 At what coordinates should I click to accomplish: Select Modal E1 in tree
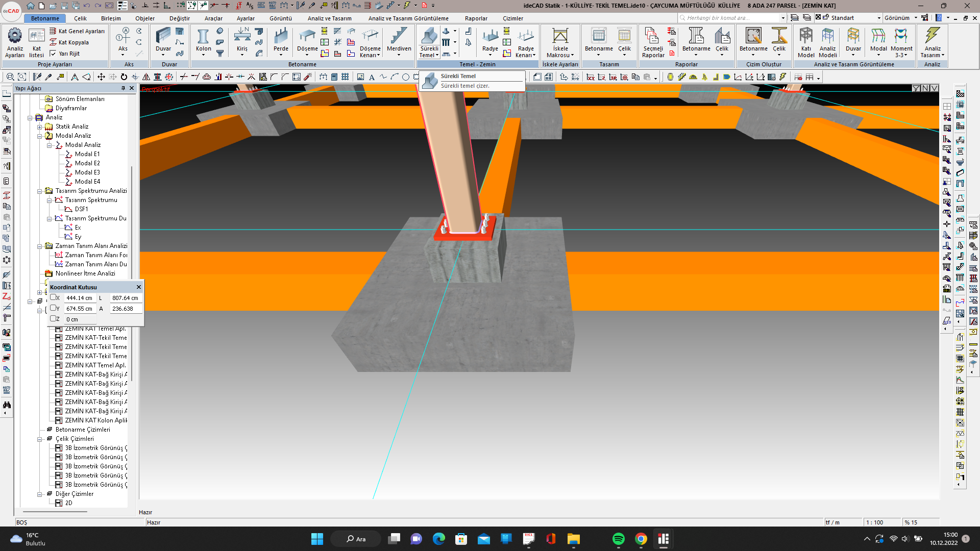pyautogui.click(x=87, y=154)
